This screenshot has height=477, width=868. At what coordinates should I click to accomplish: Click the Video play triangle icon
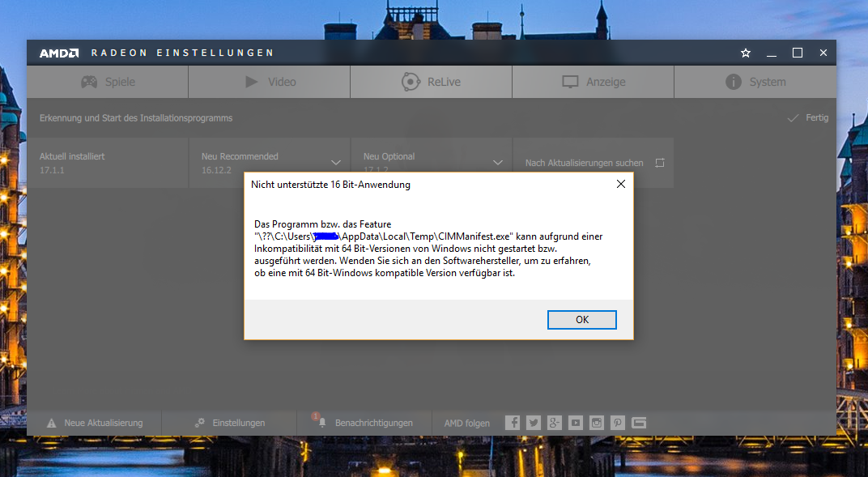click(x=252, y=82)
